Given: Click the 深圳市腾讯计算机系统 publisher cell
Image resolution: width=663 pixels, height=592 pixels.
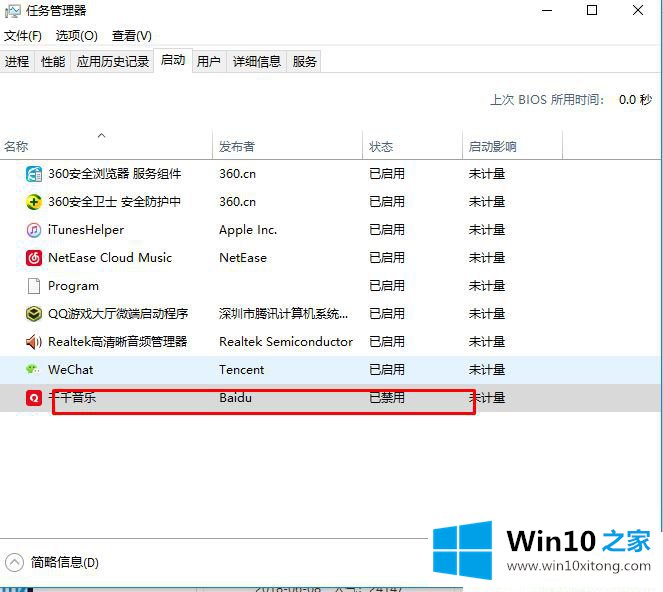Looking at the screenshot, I should tap(284, 314).
